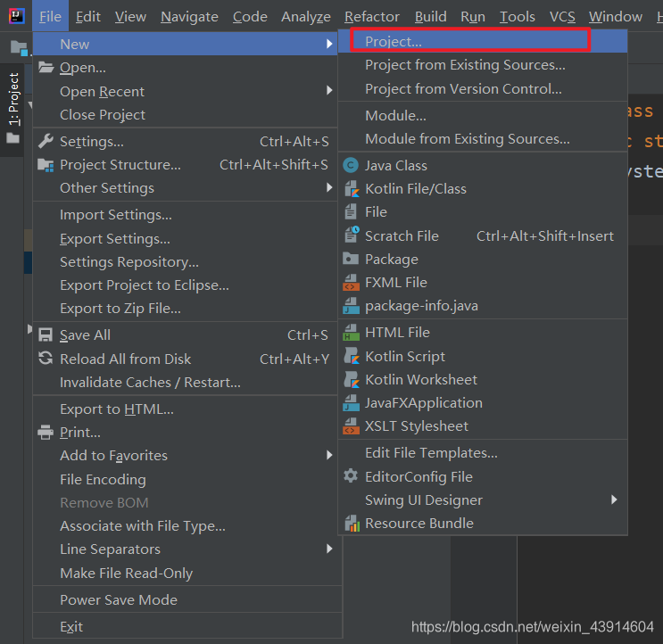Click the Resource Bundle chart icon
The height and width of the screenshot is (644, 663).
(x=352, y=524)
